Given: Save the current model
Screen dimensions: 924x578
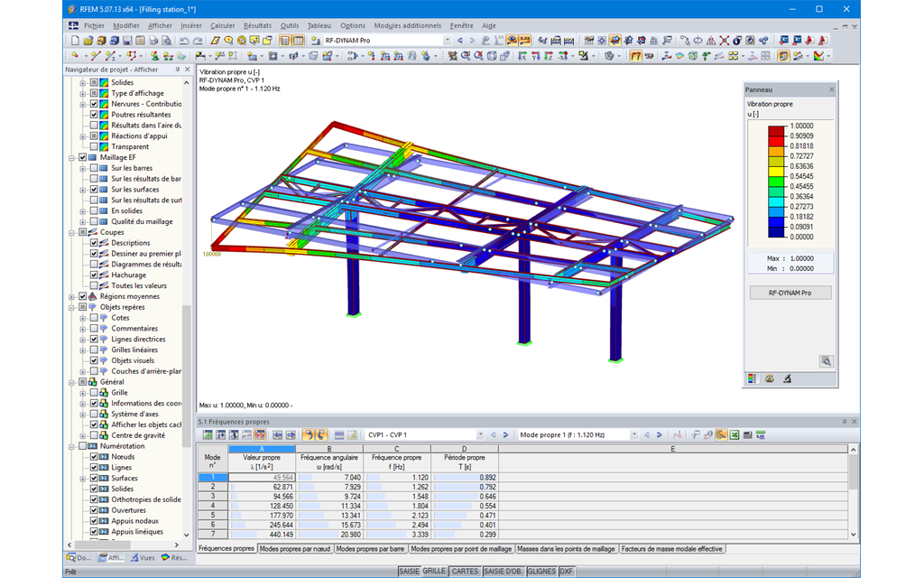Looking at the screenshot, I should pyautogui.click(x=126, y=40).
